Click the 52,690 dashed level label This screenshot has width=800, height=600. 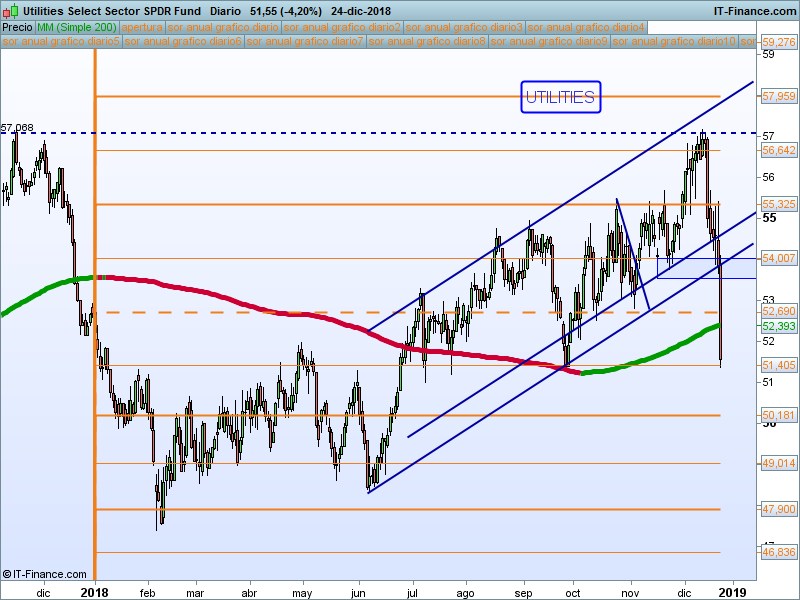click(779, 311)
